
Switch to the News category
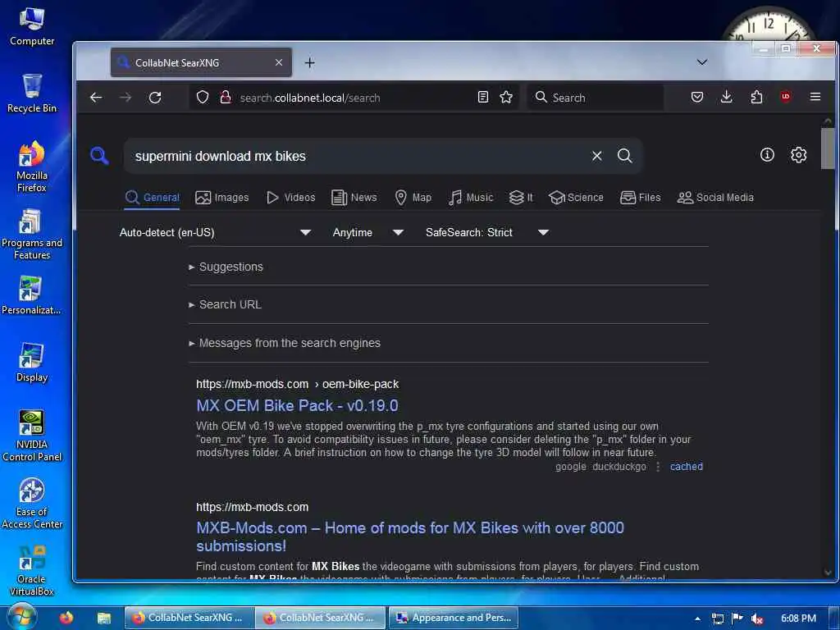[x=354, y=198]
